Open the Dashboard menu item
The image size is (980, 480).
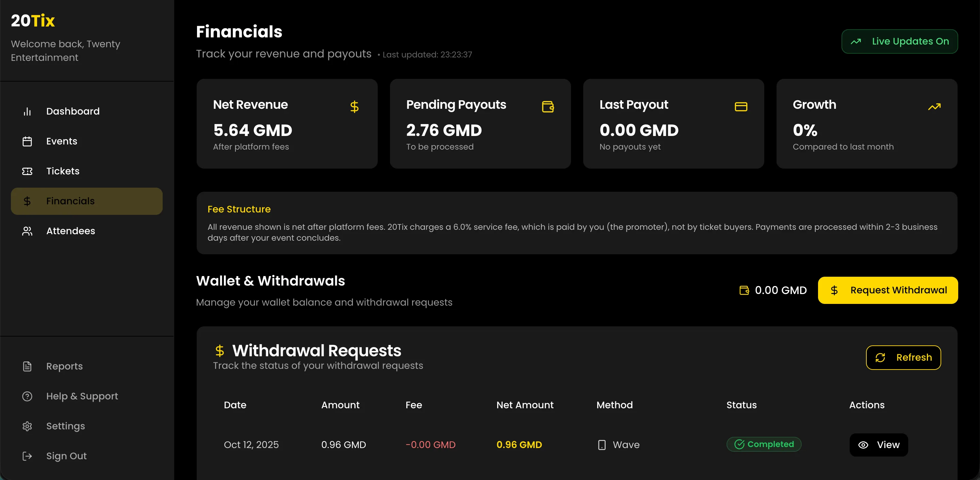click(x=87, y=112)
